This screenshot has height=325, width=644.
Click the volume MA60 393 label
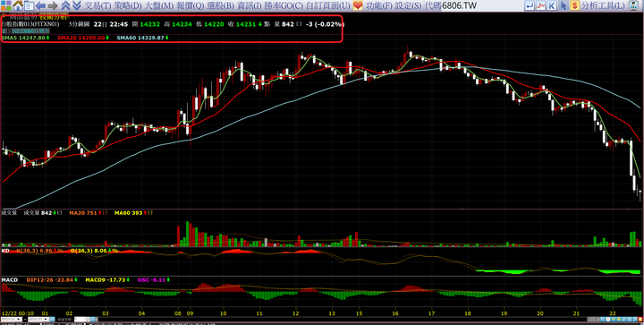128,213
